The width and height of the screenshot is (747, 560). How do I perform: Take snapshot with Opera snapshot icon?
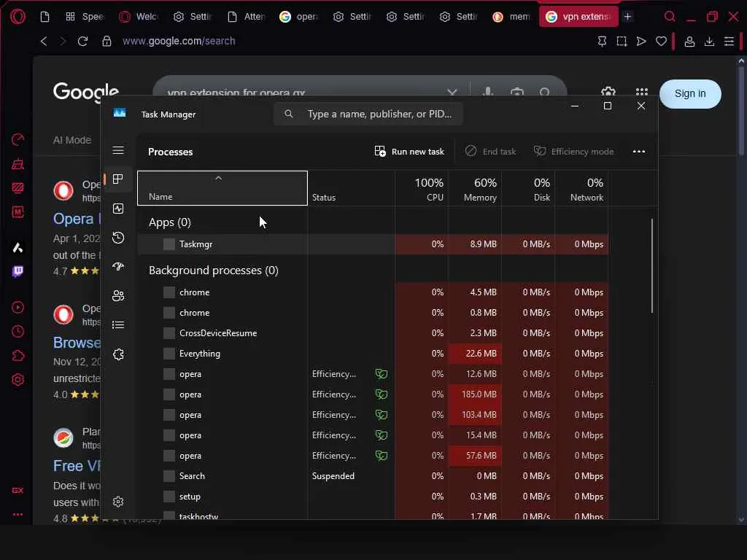622,42
